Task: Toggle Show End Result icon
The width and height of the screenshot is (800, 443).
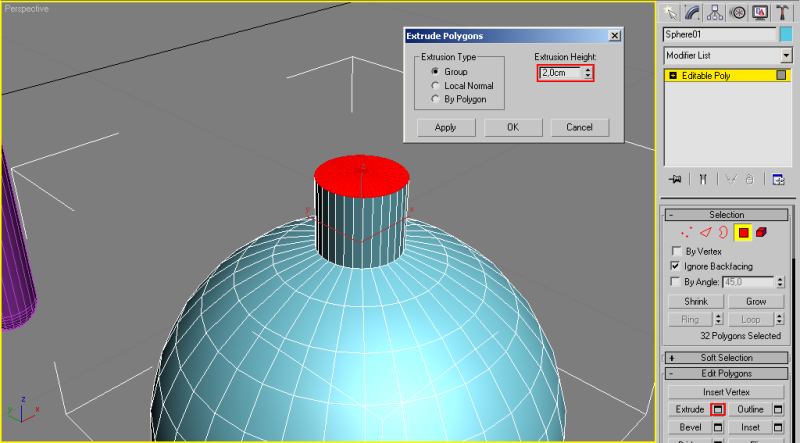Action: point(703,179)
